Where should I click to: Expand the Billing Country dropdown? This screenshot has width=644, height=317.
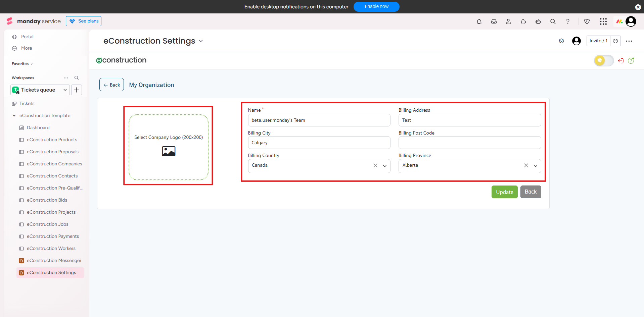click(x=385, y=166)
